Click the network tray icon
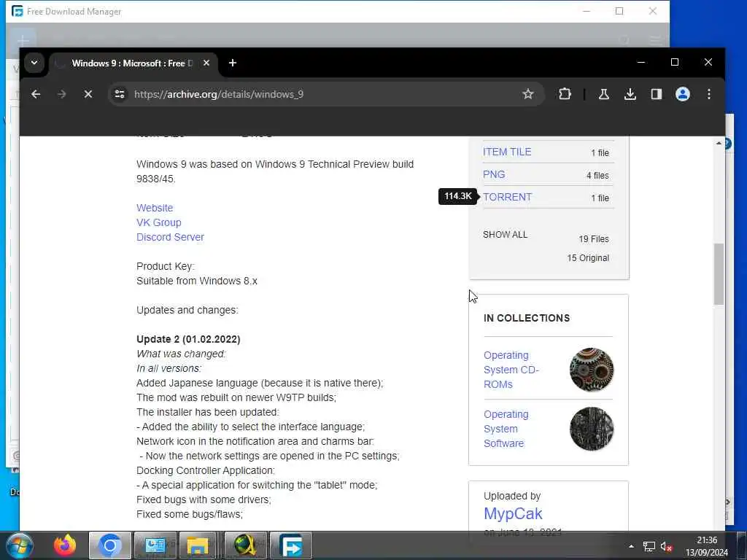 tap(649, 546)
